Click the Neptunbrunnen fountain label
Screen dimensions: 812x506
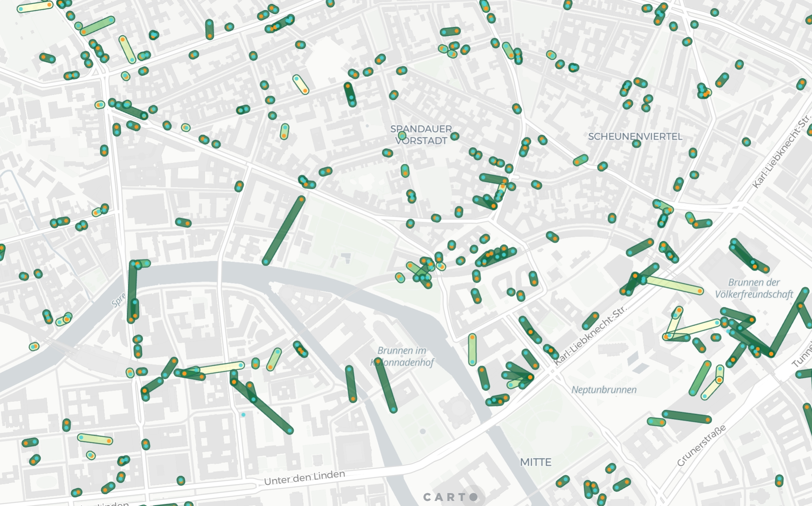pyautogui.click(x=604, y=390)
